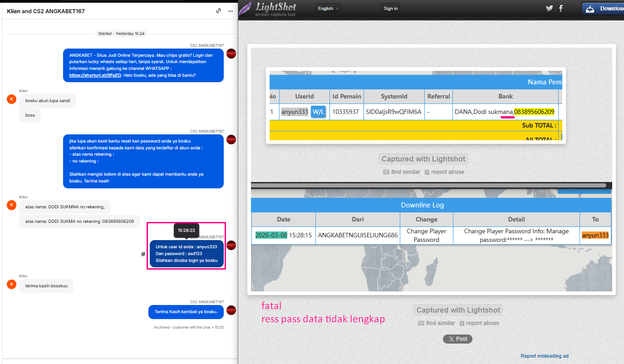Click the 'Klien and CS2 ANGKABET167' chat title
Screen dimensions: 624x364
click(46, 11)
